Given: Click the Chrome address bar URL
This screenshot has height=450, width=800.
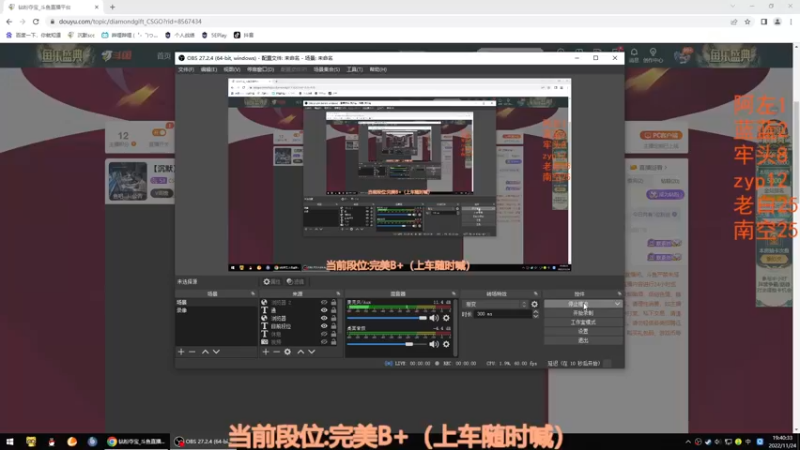Looking at the screenshot, I should [130, 21].
